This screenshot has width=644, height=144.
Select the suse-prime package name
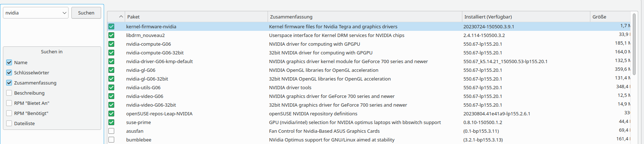coord(139,122)
